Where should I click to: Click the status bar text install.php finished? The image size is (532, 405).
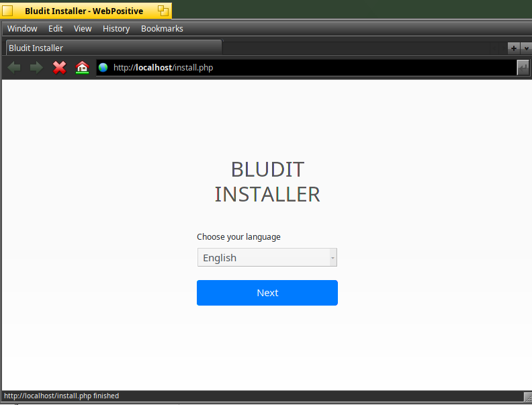(x=61, y=396)
